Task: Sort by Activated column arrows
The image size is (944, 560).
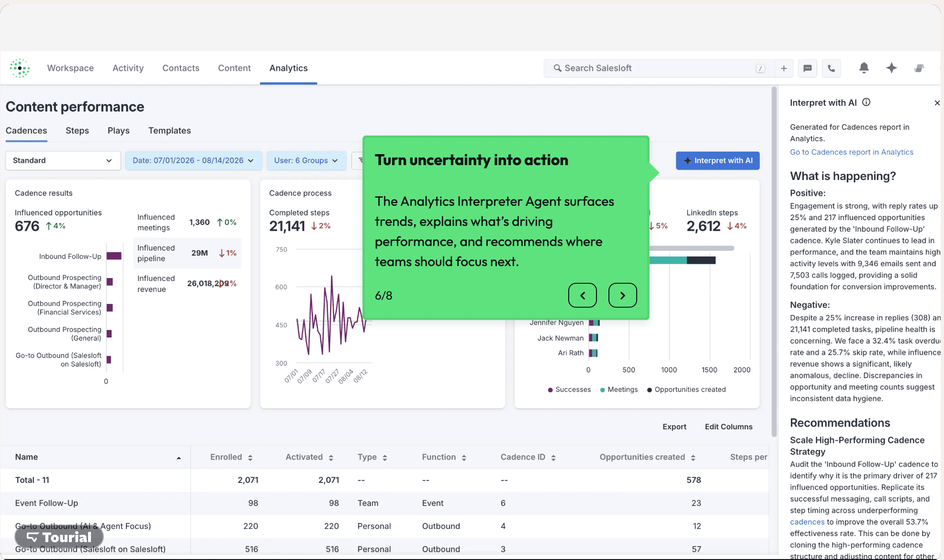Action: (x=331, y=458)
